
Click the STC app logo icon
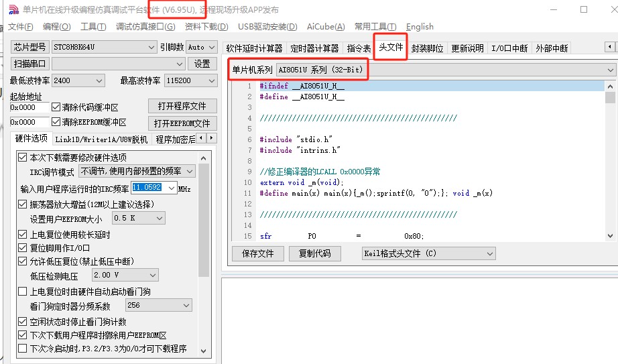(13, 9)
